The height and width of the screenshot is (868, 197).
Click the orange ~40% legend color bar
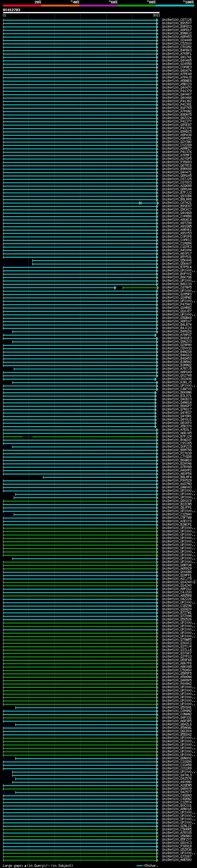(60, 6)
